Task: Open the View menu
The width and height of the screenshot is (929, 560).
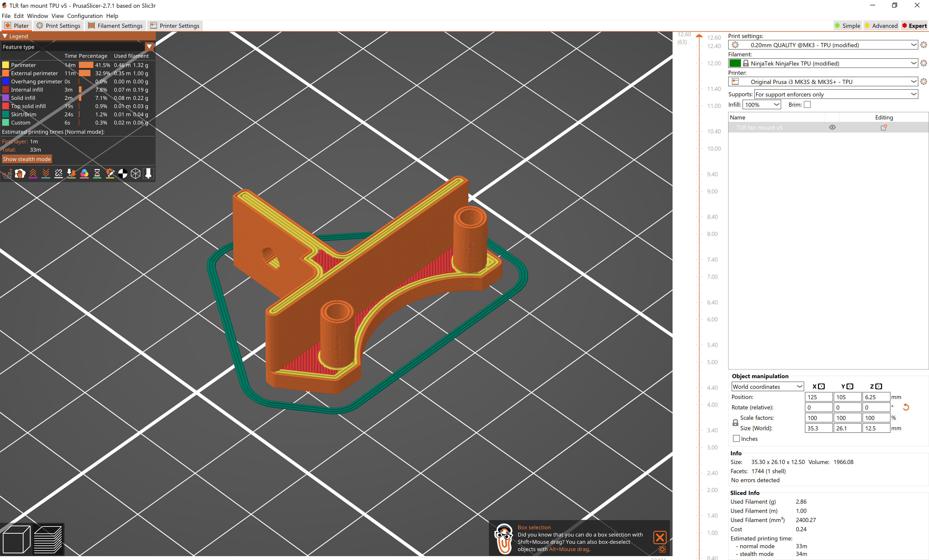Action: [x=58, y=16]
